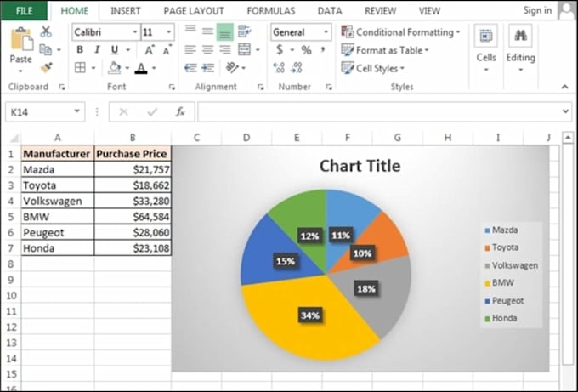Open the font name Calibri dropdown
578x392 pixels.
click(135, 32)
